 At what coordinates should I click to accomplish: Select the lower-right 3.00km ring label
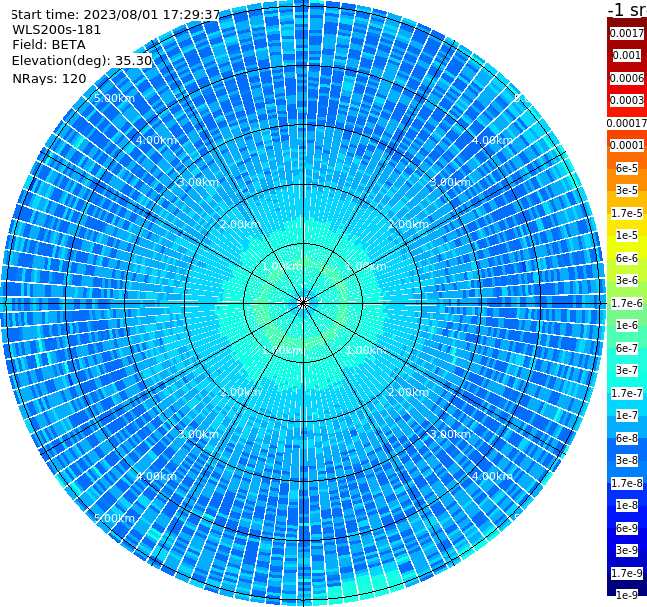tap(450, 434)
